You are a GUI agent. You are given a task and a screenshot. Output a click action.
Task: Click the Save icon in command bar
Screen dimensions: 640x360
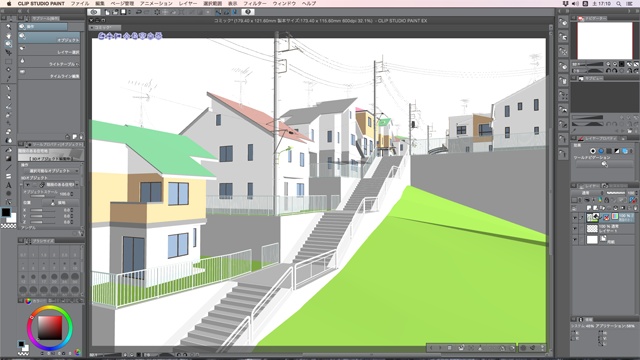click(123, 12)
